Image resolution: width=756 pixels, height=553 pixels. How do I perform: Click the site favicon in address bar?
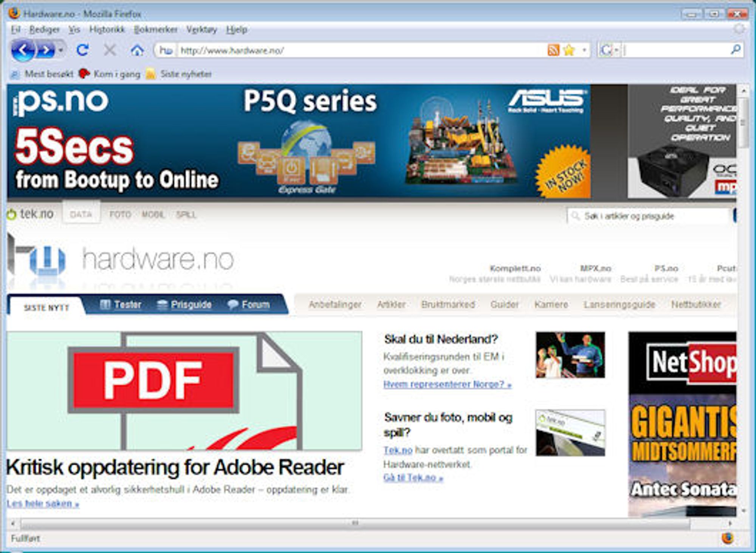click(x=166, y=50)
